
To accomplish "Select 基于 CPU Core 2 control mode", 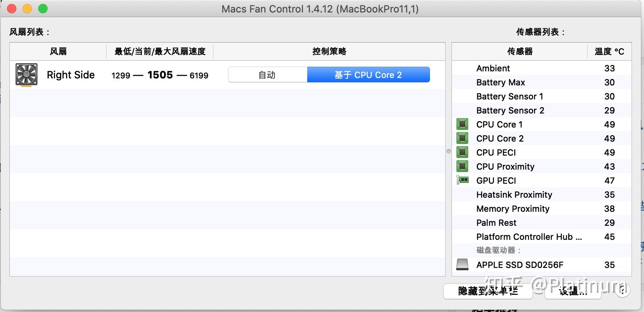I will click(368, 75).
